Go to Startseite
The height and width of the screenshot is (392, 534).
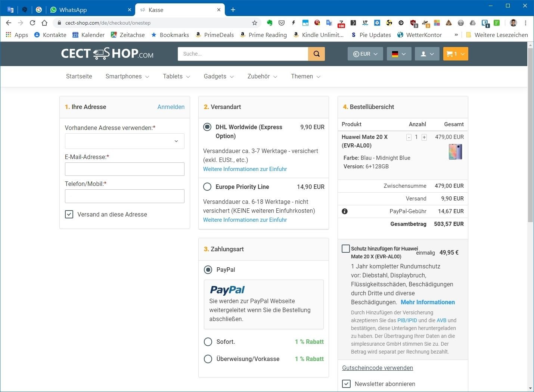[79, 77]
